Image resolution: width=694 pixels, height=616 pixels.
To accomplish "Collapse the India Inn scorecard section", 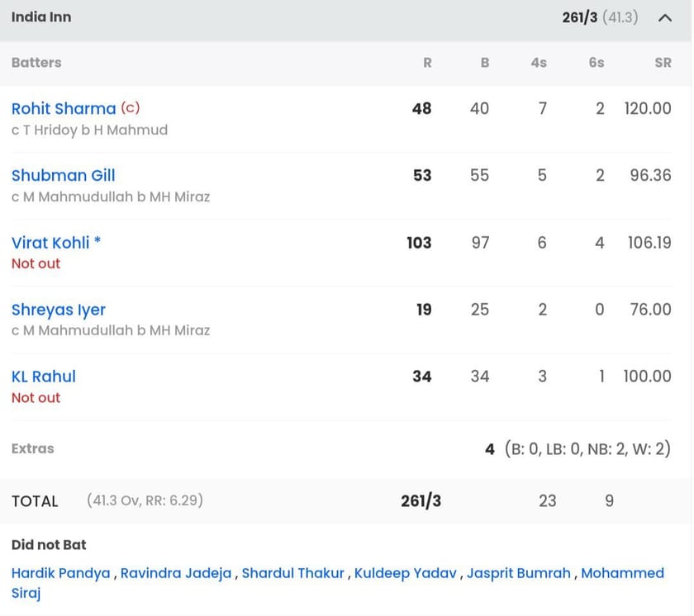I will pyautogui.click(x=666, y=17).
